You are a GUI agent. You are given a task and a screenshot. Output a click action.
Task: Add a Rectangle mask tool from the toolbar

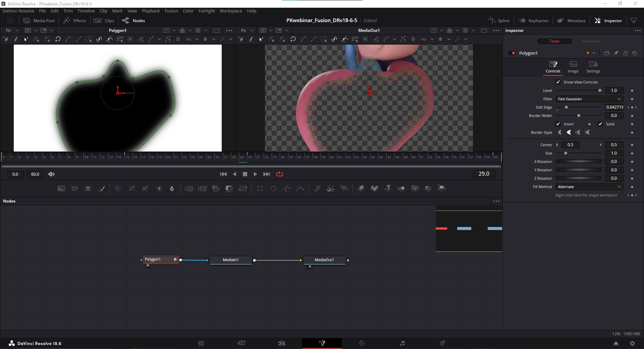point(260,188)
